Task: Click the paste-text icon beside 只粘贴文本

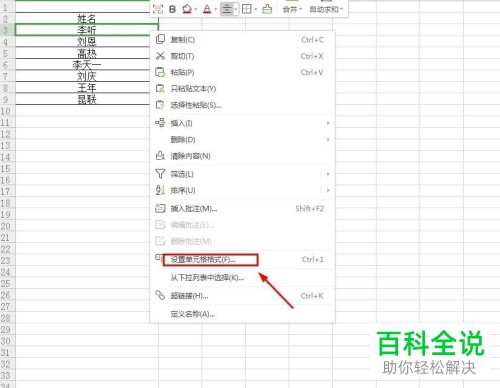Action: (x=160, y=88)
